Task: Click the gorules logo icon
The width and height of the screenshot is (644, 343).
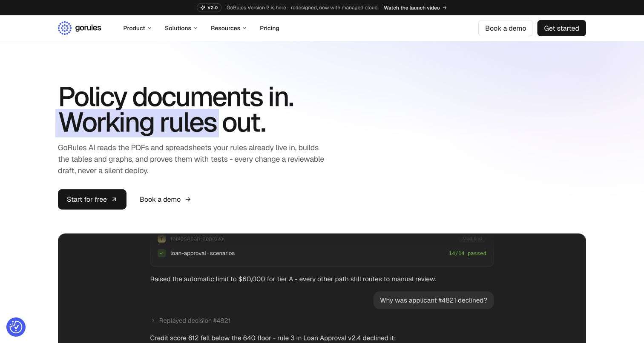Action: coord(65,28)
